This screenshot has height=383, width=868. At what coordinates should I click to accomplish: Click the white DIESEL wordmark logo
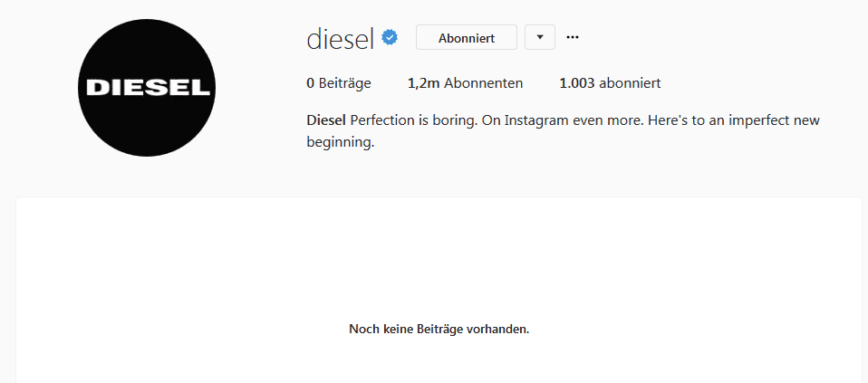[148, 88]
